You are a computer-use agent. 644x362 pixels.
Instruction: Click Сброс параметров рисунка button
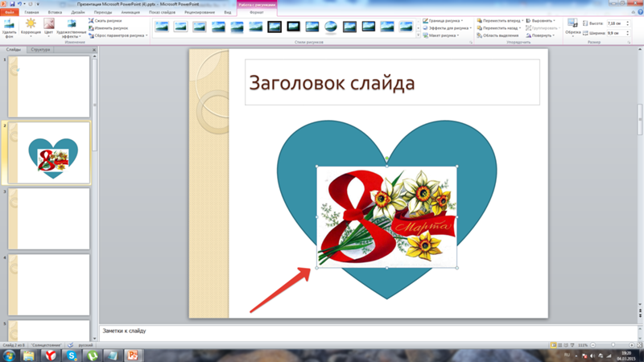click(x=116, y=35)
